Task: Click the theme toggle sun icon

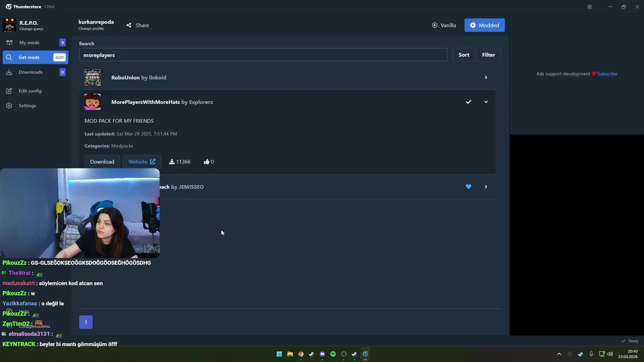Action: pyautogui.click(x=590, y=7)
